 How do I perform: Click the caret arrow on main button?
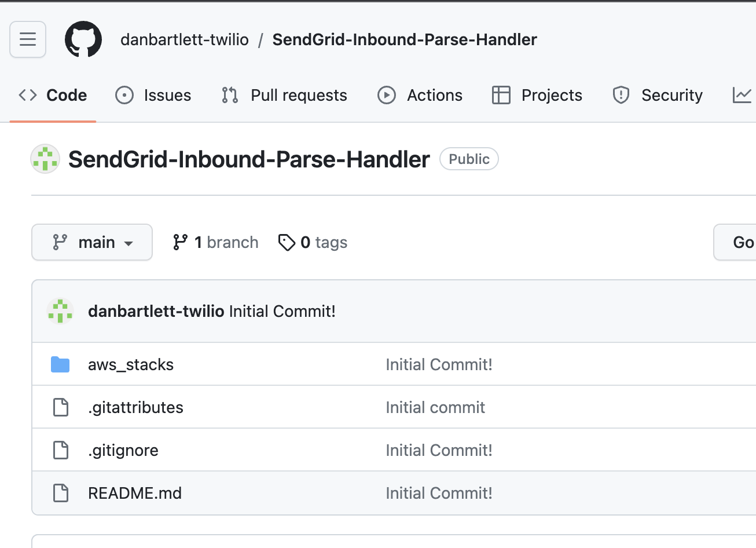pyautogui.click(x=129, y=243)
